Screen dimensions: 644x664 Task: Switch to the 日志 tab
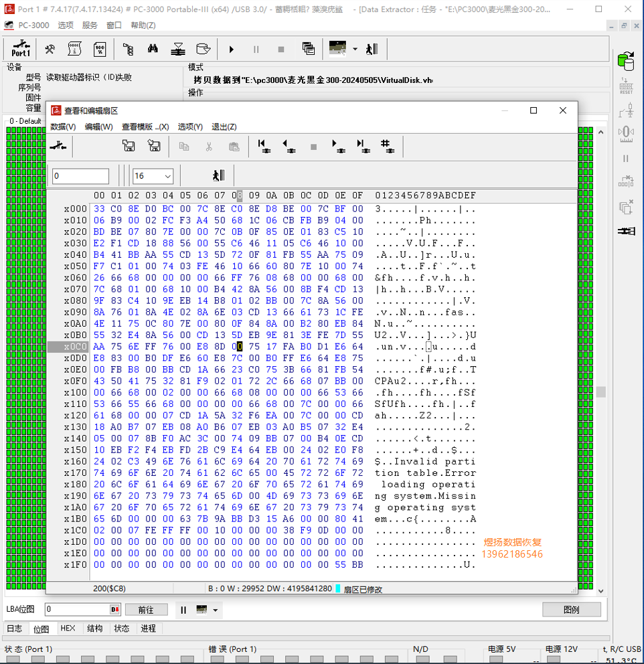15,629
